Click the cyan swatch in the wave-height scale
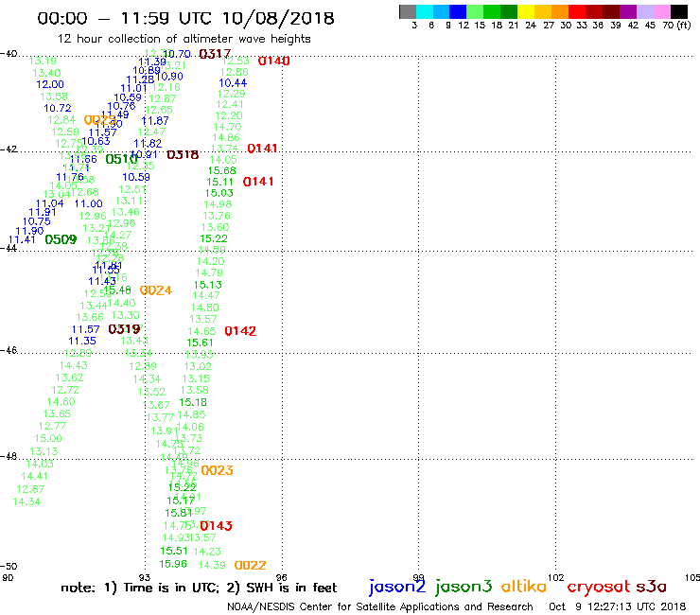700x615 pixels. (x=425, y=11)
